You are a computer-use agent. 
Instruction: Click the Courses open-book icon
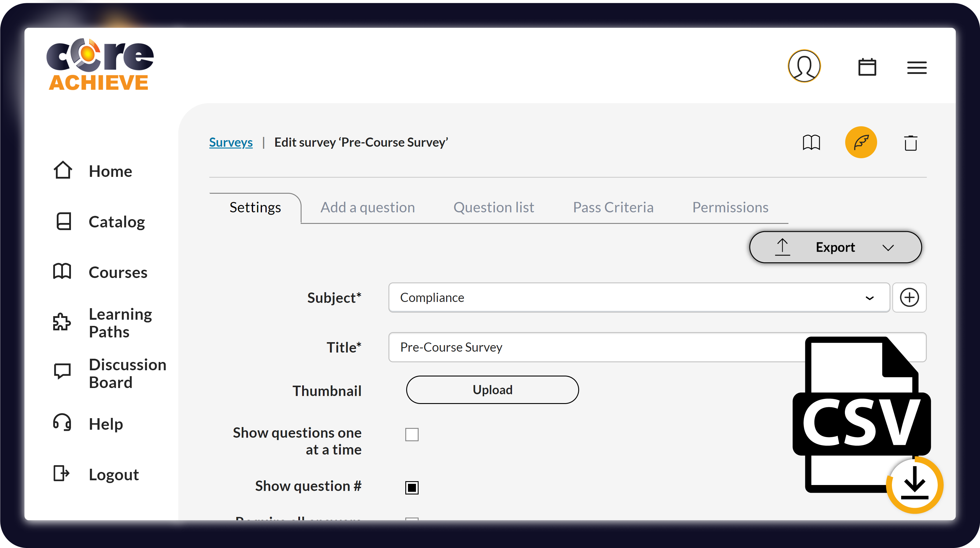[62, 271]
